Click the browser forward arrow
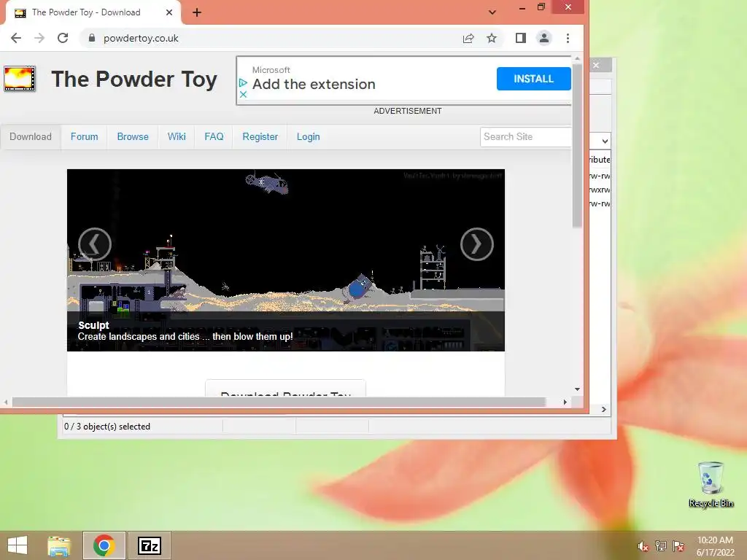747x560 pixels. click(39, 38)
